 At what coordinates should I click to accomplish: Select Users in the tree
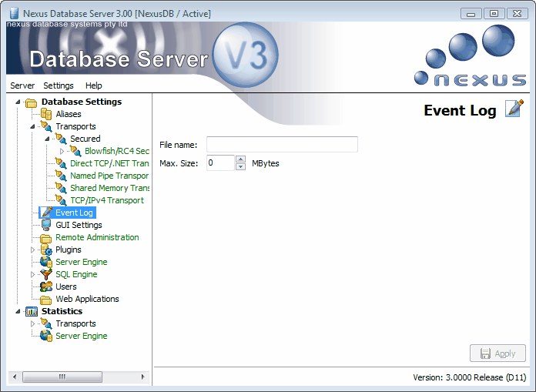tap(66, 286)
